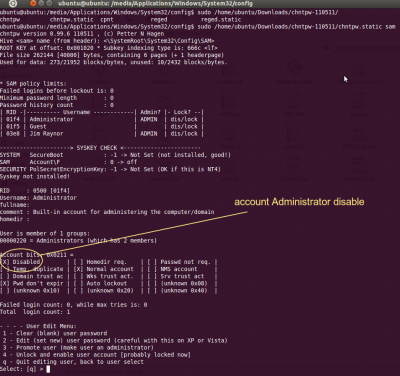Click the Ubuntu logo icon in top panel

[x=13, y=3]
